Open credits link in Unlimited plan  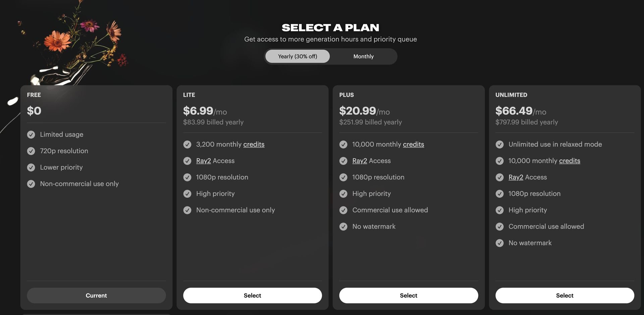point(570,161)
